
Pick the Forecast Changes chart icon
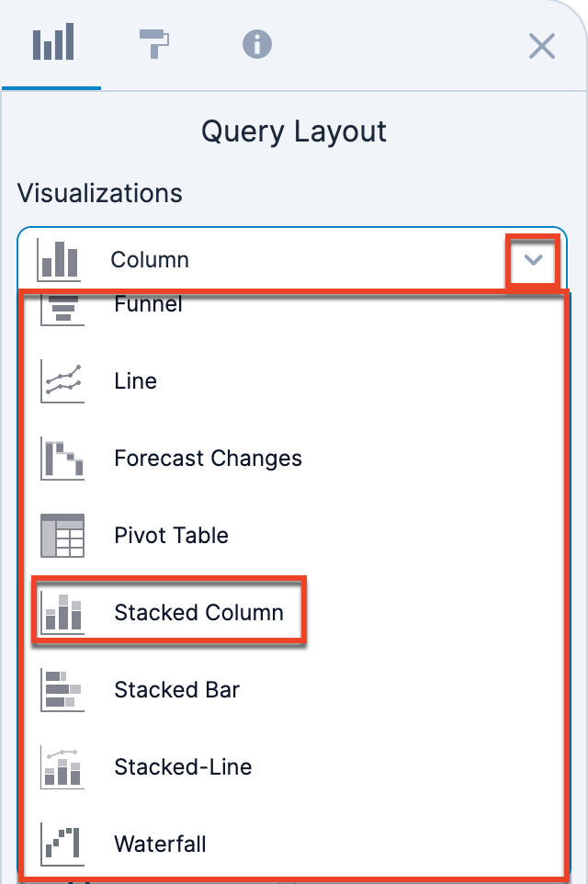[62, 459]
